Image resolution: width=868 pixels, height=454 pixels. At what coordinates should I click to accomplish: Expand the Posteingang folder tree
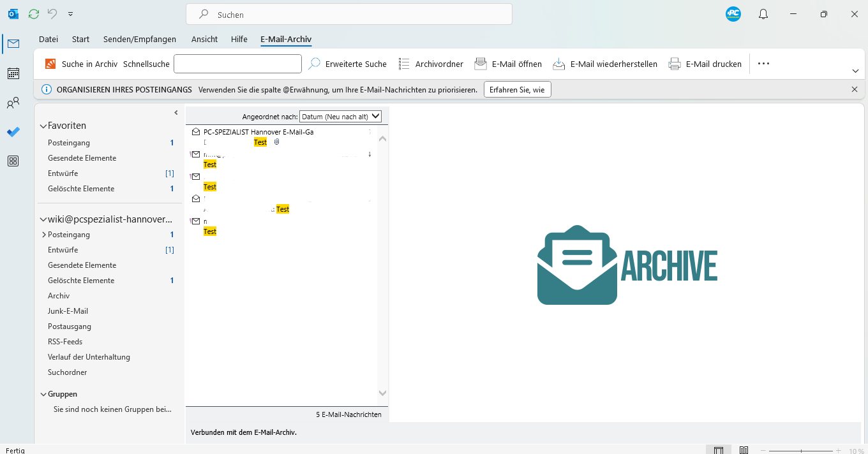pyautogui.click(x=44, y=234)
